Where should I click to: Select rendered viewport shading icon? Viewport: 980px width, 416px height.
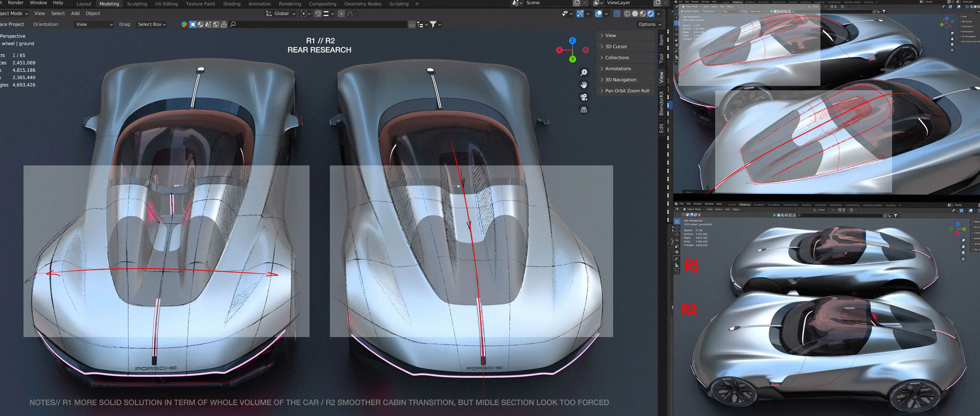point(651,14)
